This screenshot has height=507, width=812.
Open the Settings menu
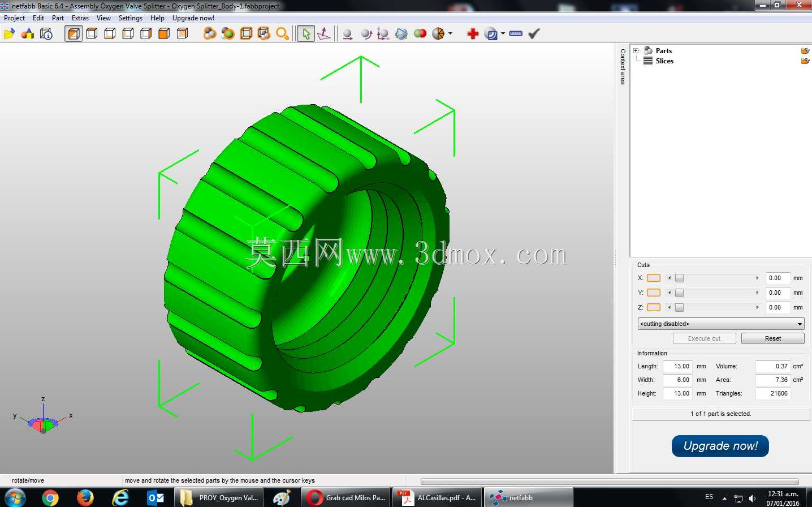pos(131,18)
